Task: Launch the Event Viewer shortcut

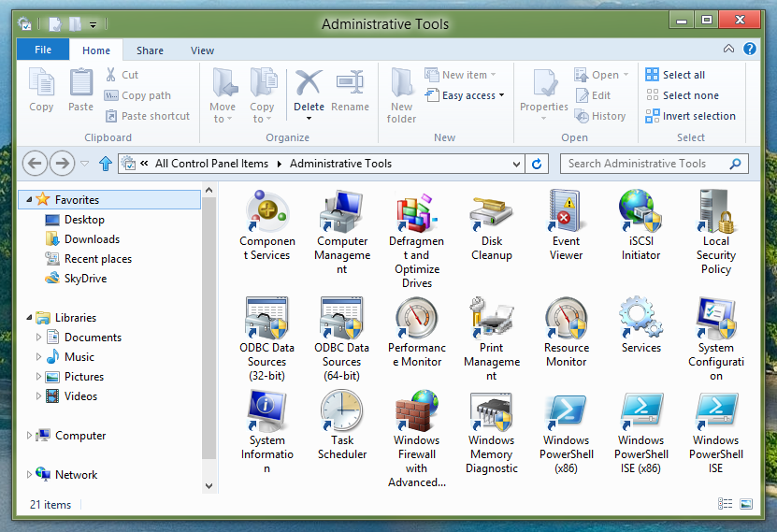Action: point(566,225)
